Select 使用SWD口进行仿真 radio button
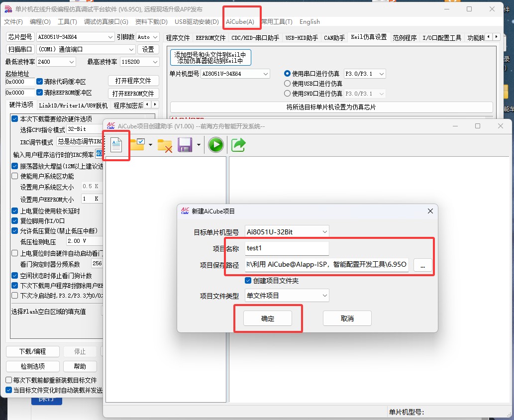This screenshot has width=514, height=420. click(287, 94)
